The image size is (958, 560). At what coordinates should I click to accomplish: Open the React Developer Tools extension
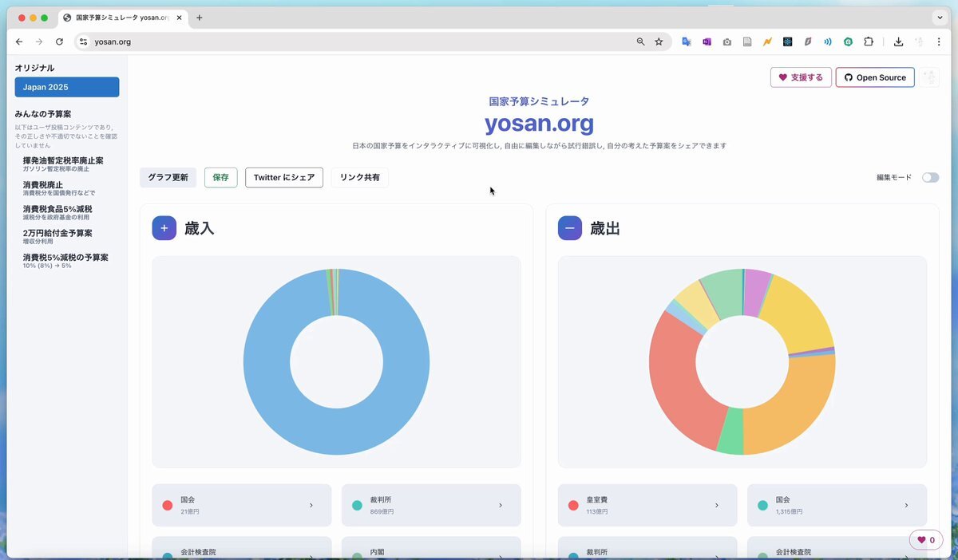(787, 41)
